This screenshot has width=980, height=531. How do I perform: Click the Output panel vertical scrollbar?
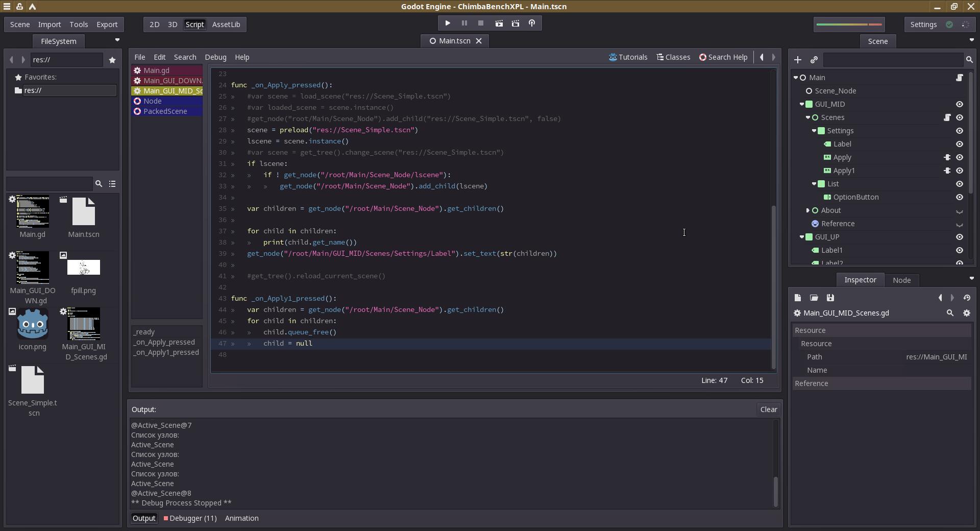(776, 464)
